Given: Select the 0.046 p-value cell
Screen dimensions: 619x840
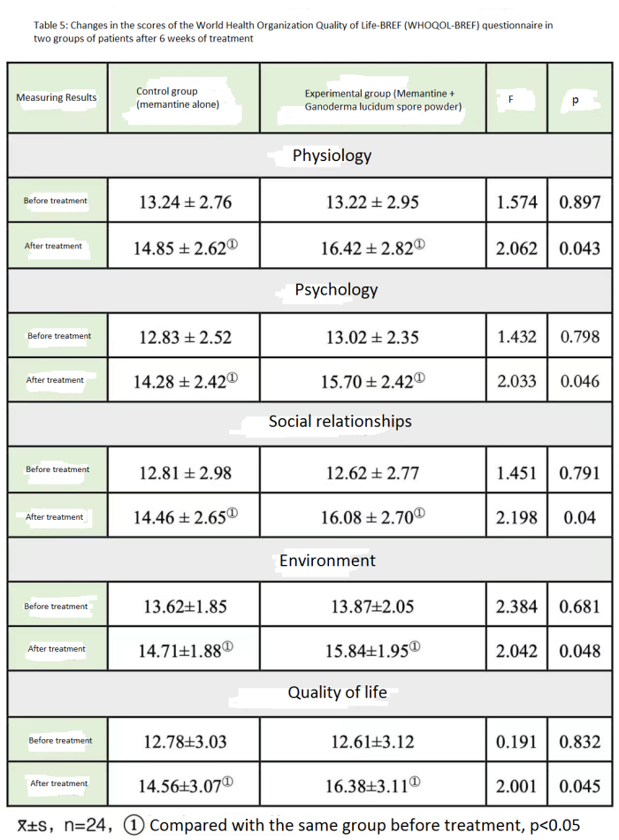Looking at the screenshot, I should [x=579, y=382].
